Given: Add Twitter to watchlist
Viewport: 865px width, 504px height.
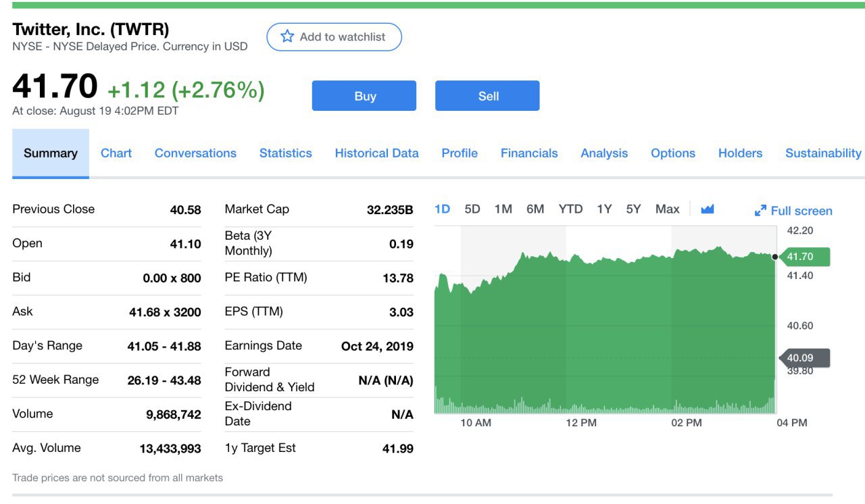Looking at the screenshot, I should (335, 37).
